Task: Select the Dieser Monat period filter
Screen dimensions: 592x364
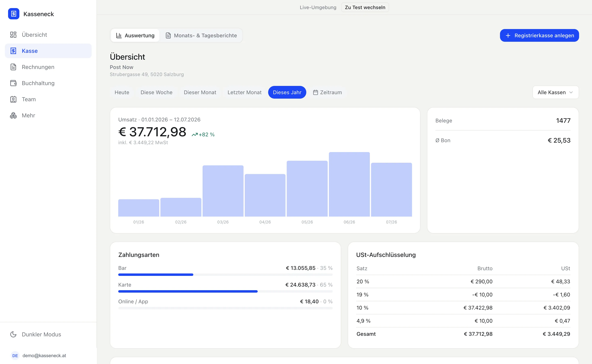Action: pos(200,92)
